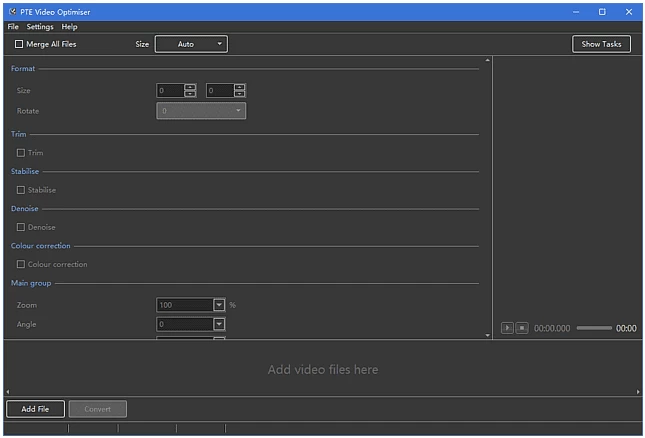Toggle the Denoise checkbox
645x438 pixels.
21,227
